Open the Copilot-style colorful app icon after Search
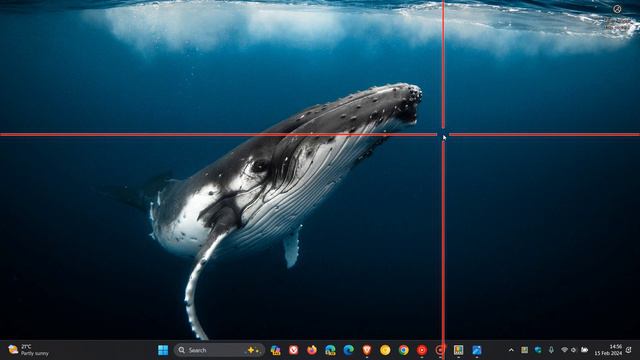Image resolution: width=640 pixels, height=360 pixels. pos(276,350)
